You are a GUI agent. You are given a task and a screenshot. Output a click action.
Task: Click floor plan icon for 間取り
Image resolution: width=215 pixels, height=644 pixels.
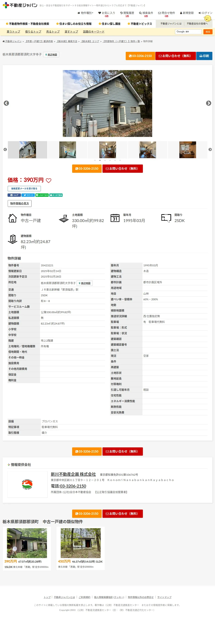[166, 218]
